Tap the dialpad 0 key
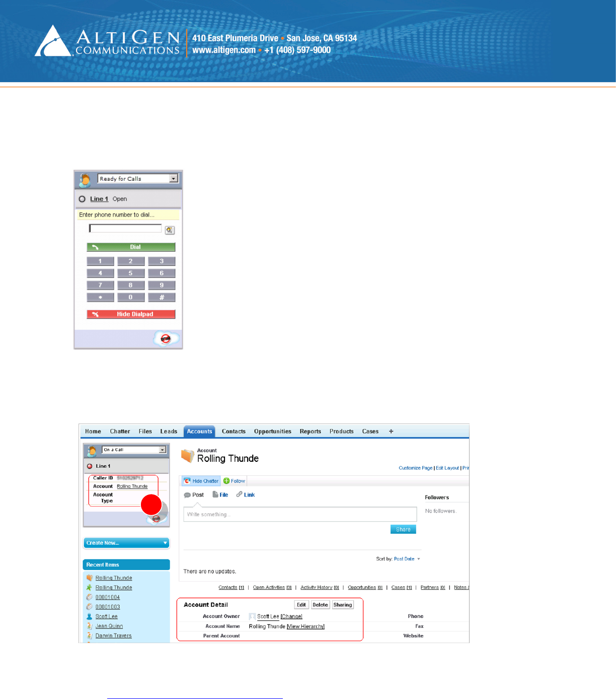Viewport: 616px width, 699px height. tap(131, 298)
